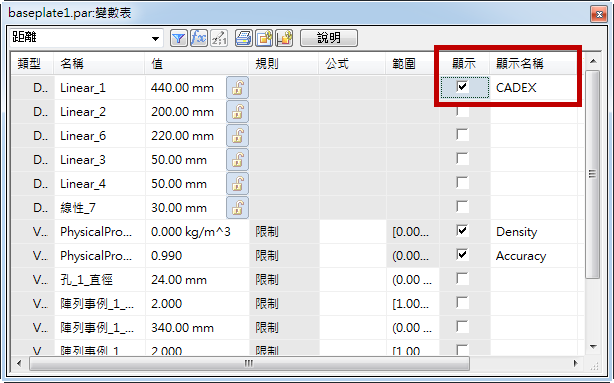Click the 顯示 column header
The image size is (614, 383).
point(464,63)
